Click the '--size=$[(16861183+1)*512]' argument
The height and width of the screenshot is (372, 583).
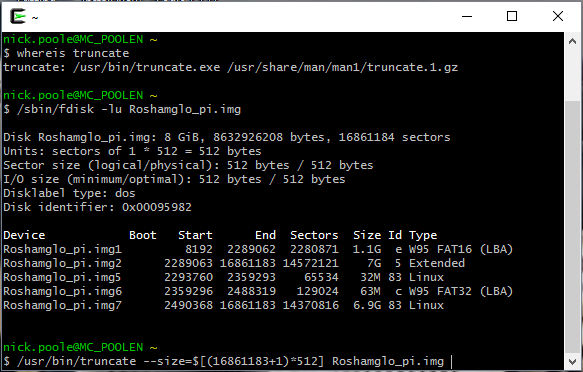click(234, 361)
